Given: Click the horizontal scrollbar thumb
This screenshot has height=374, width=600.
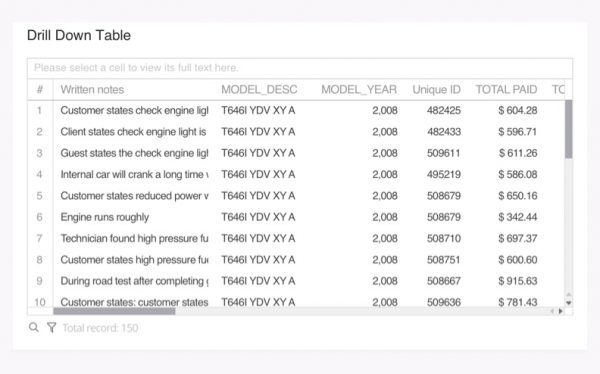Looking at the screenshot, I should pos(114,311).
